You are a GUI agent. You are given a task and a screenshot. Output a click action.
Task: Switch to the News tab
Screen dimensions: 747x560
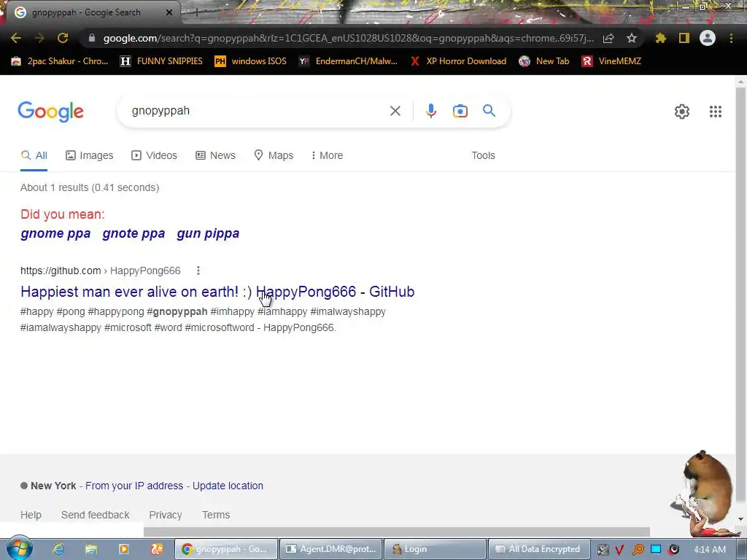215,155
